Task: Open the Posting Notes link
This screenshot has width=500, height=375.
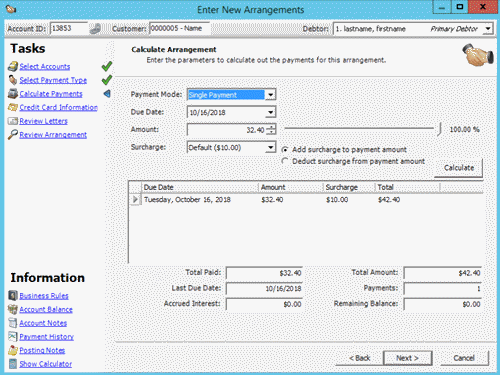Action: coord(42,350)
